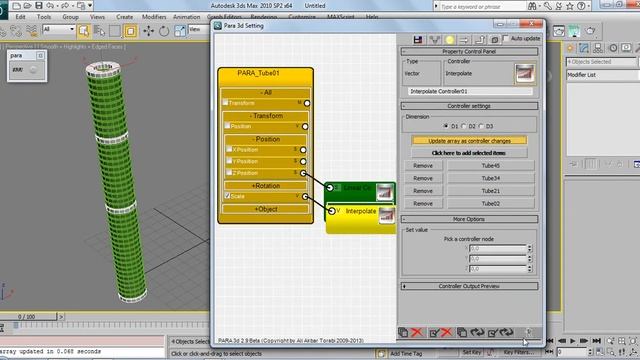Open the Modifiers menu

[x=154, y=17]
